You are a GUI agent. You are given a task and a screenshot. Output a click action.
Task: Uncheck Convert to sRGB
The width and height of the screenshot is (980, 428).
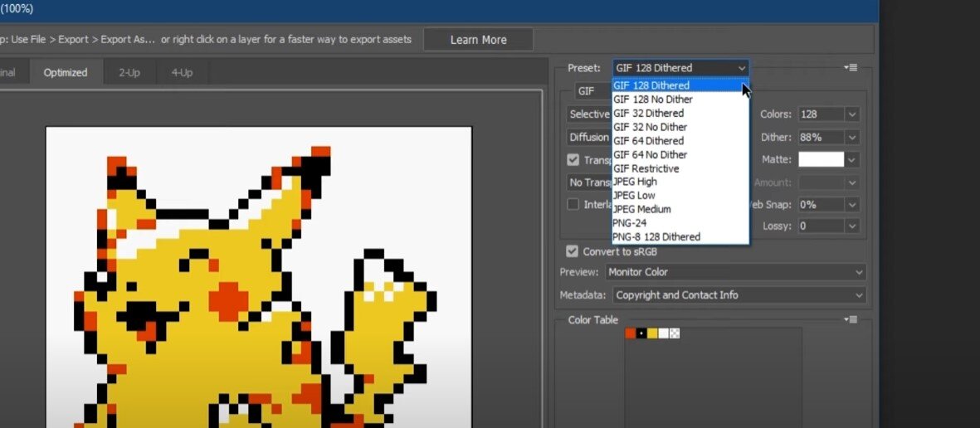(x=573, y=251)
